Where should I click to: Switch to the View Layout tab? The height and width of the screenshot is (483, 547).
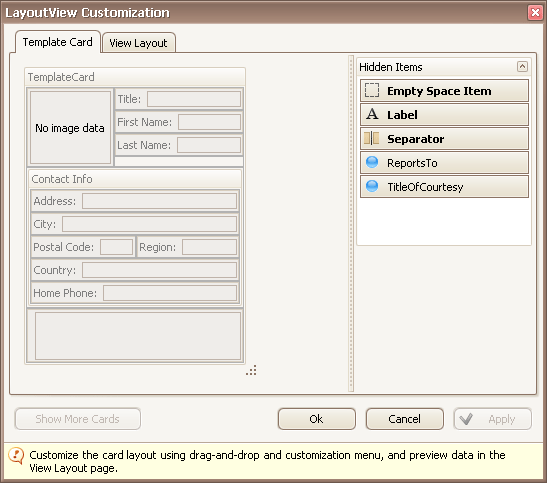pyautogui.click(x=138, y=43)
